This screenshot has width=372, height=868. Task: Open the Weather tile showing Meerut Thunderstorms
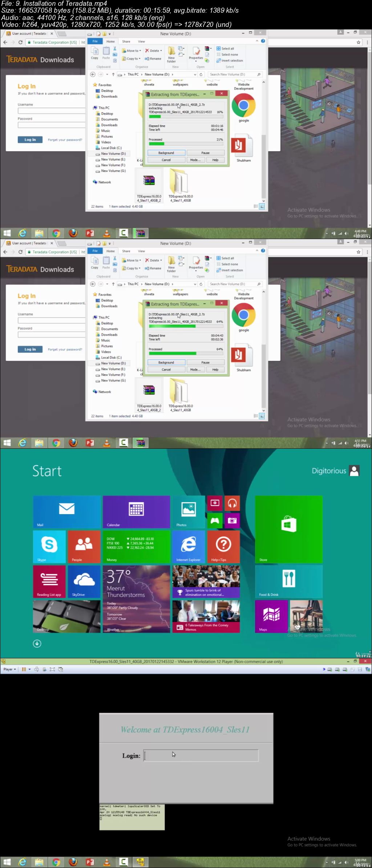[x=136, y=599]
